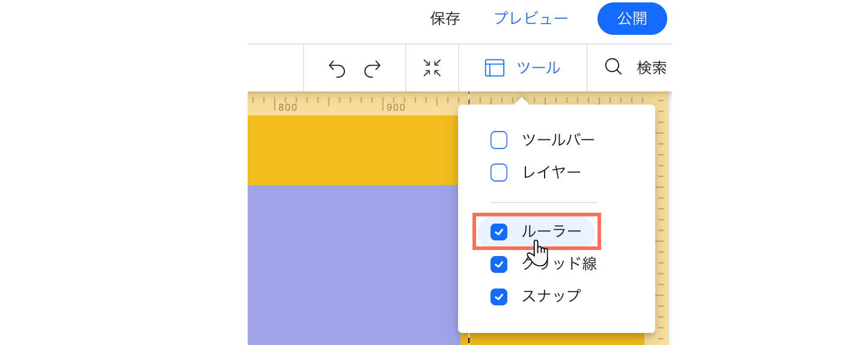This screenshot has width=868, height=345.
Task: Select the ルーラー menu label
Action: [551, 231]
